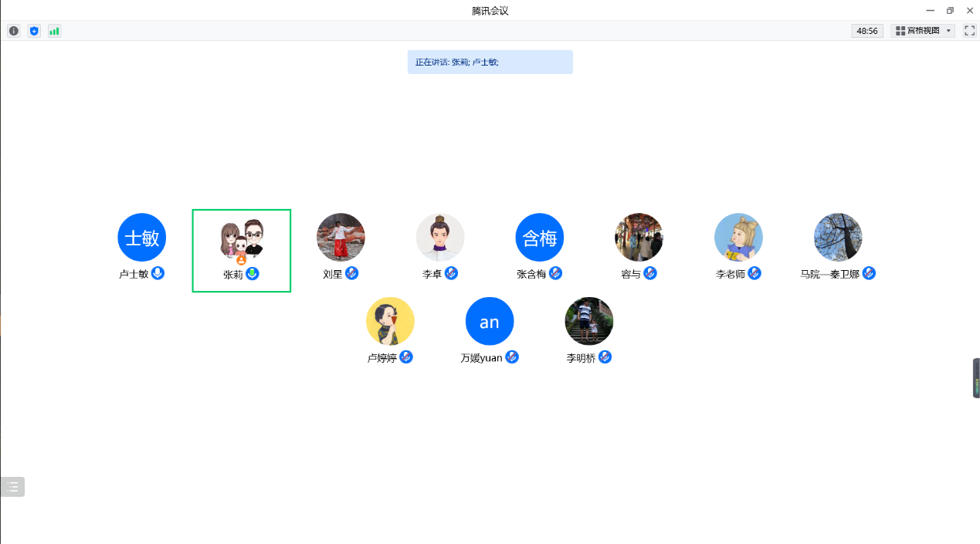Toggle the muted microphone beside 张含梅
The width and height of the screenshot is (980, 544).
click(x=556, y=273)
